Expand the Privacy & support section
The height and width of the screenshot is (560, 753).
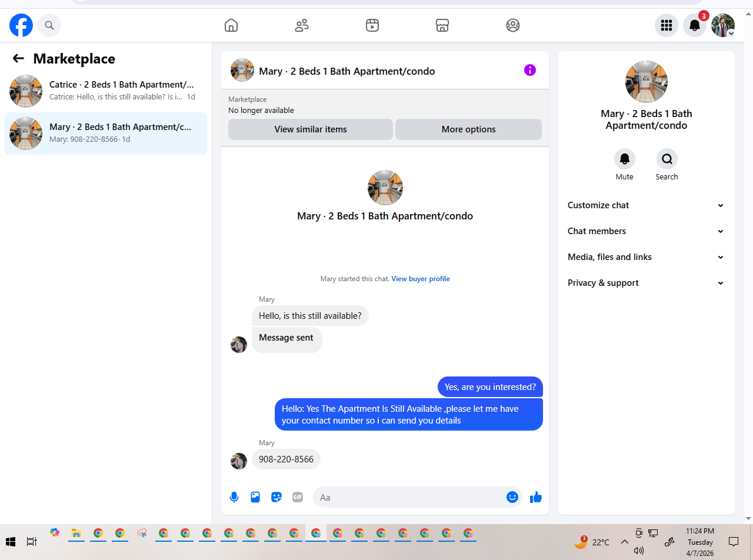[646, 283]
